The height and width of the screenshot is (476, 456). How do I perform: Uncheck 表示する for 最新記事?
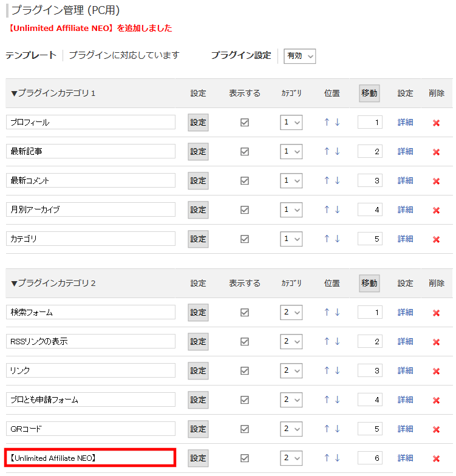pos(245,152)
